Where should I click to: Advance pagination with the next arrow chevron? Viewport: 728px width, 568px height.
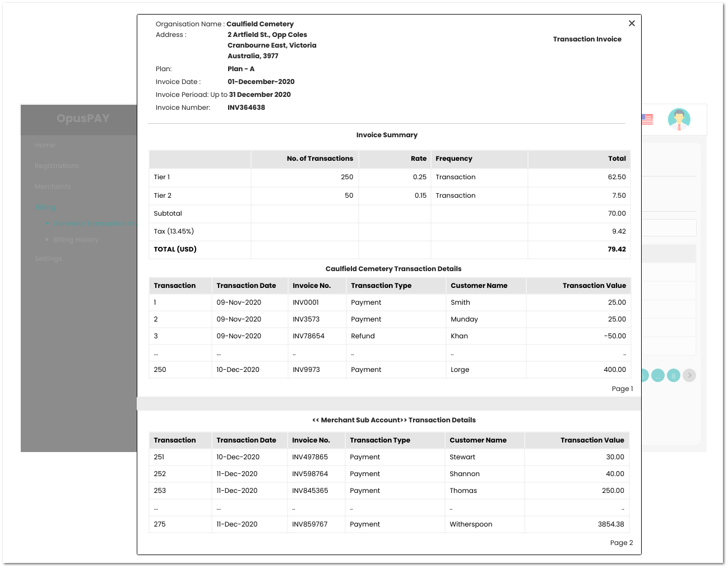[689, 375]
